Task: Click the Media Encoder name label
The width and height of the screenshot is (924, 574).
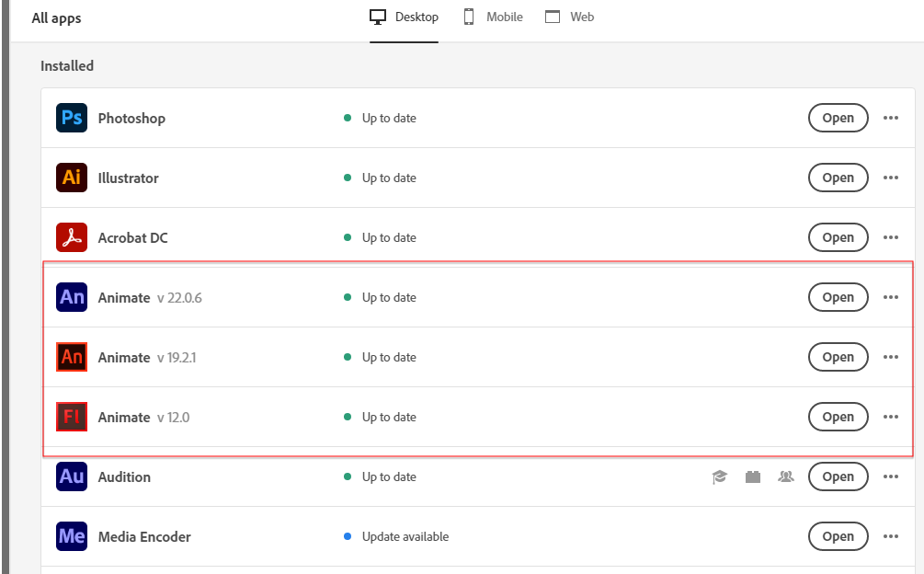Action: (x=144, y=537)
